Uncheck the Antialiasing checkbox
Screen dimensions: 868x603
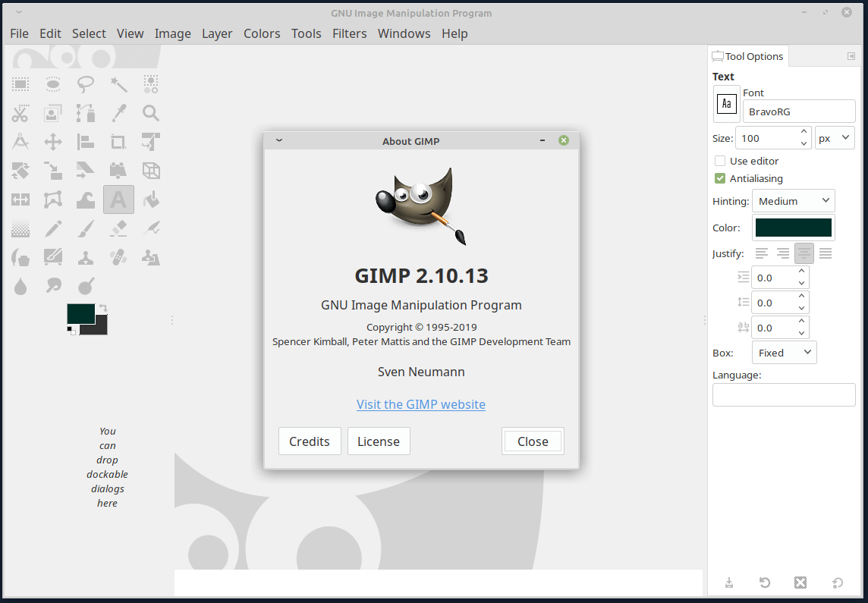click(719, 178)
